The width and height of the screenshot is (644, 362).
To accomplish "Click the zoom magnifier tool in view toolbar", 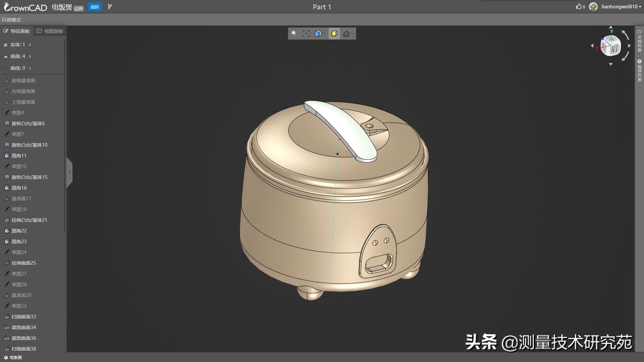I will tap(294, 34).
